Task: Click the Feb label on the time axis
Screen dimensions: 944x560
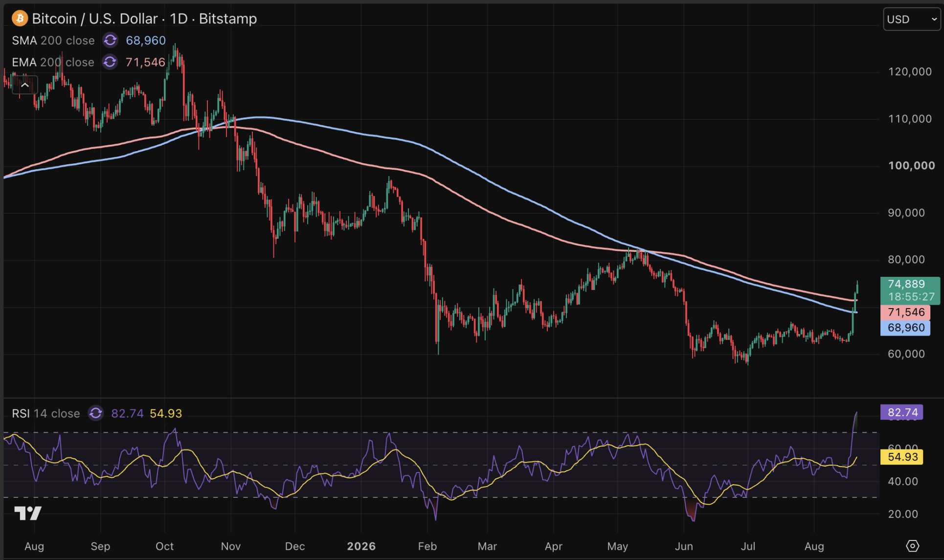Action: tap(427, 546)
